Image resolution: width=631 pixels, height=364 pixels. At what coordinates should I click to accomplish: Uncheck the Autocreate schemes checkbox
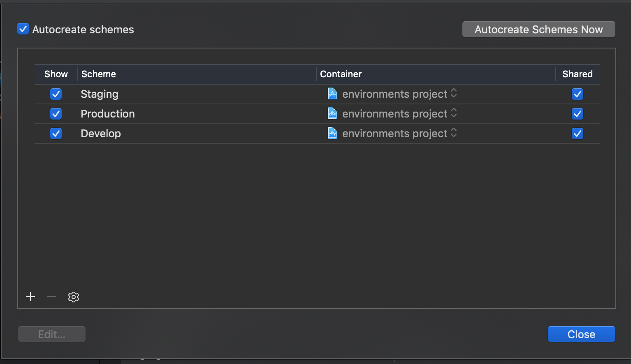[23, 29]
